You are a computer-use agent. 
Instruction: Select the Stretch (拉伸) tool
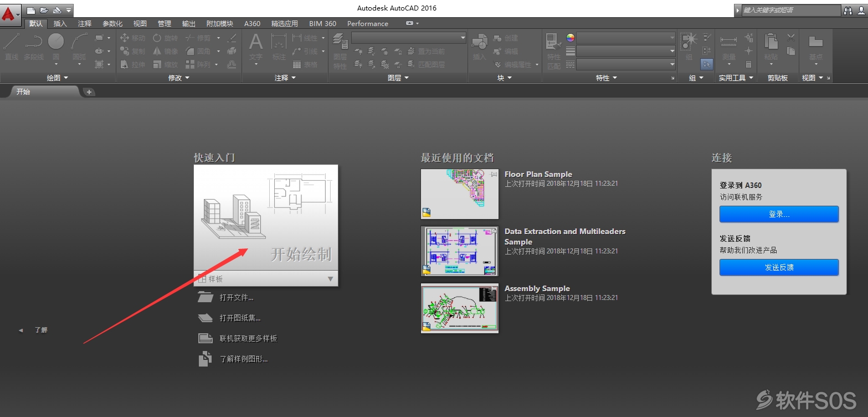point(132,64)
